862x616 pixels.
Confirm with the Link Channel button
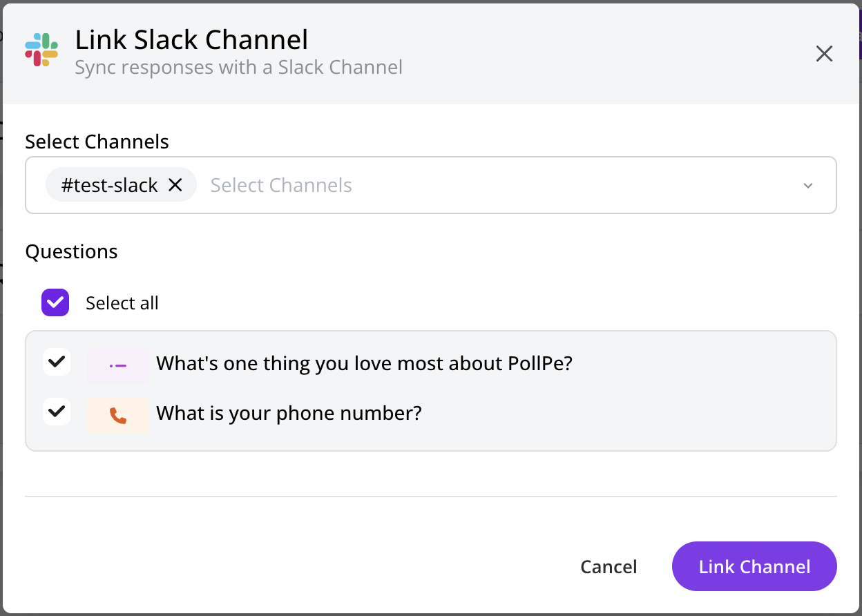coord(754,566)
